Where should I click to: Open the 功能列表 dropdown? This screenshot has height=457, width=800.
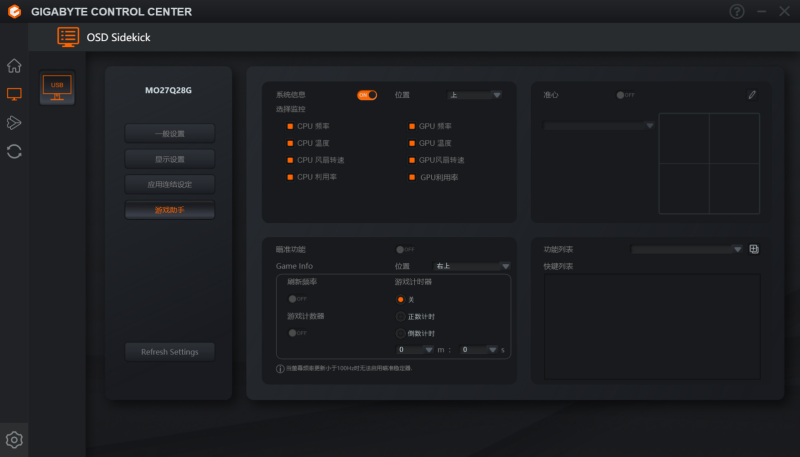[x=688, y=249]
